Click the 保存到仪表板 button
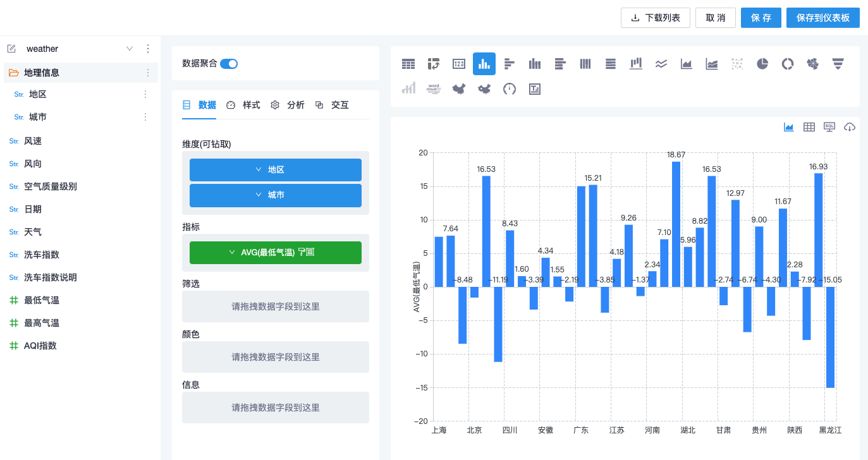The height and width of the screenshot is (460, 868). [x=822, y=18]
